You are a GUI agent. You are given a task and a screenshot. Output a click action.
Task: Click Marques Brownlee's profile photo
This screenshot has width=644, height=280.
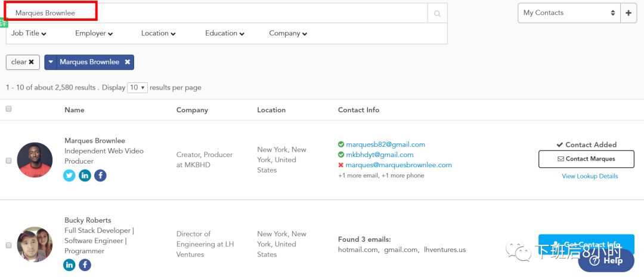click(x=35, y=160)
